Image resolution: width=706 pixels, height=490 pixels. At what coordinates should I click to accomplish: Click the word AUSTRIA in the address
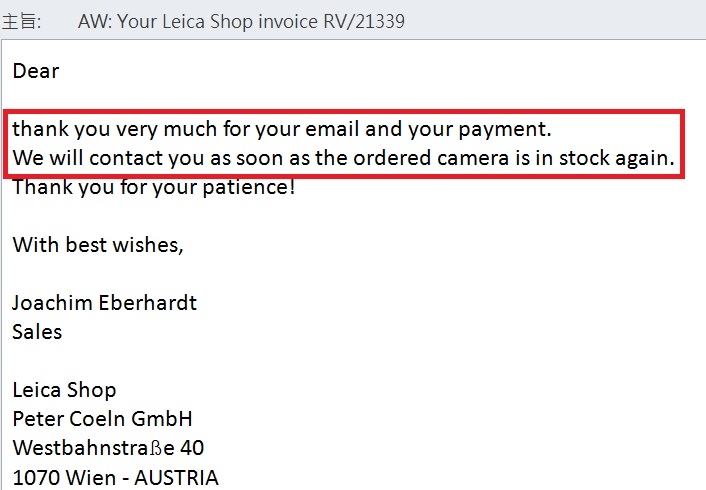click(x=176, y=478)
